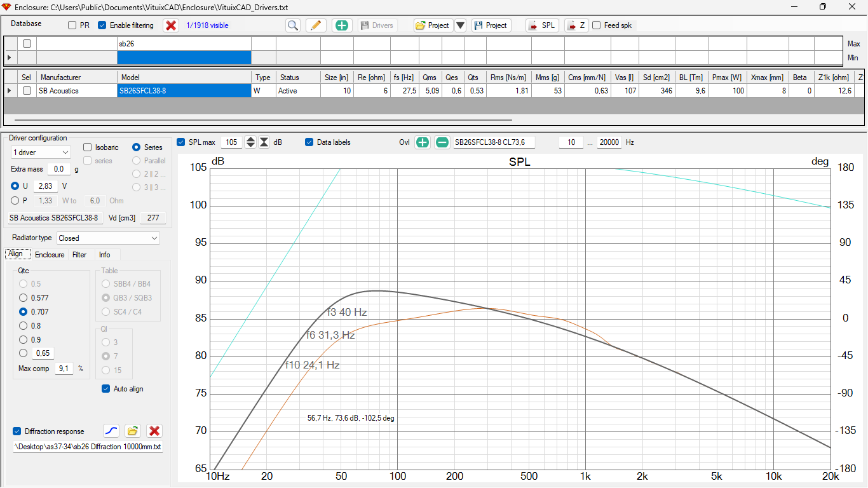Select Qtc 0.707 radio button
Screen dimensions: 868x488
click(x=24, y=312)
